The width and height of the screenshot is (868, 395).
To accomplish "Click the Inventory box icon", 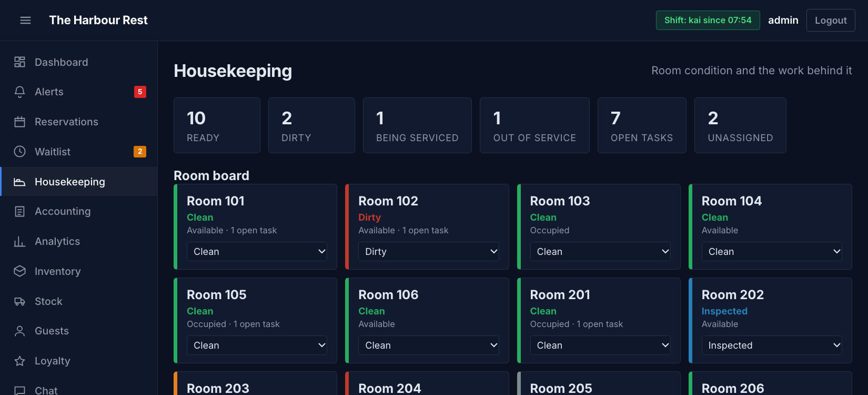I will point(19,271).
